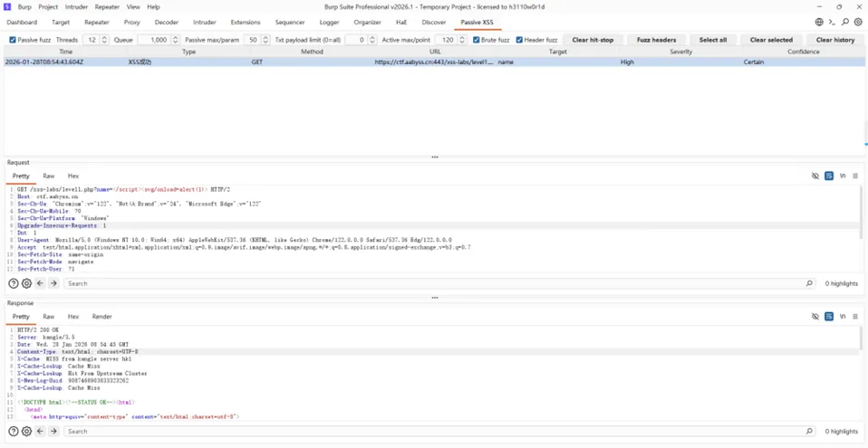
Task: Click the Select all button
Action: tap(712, 40)
